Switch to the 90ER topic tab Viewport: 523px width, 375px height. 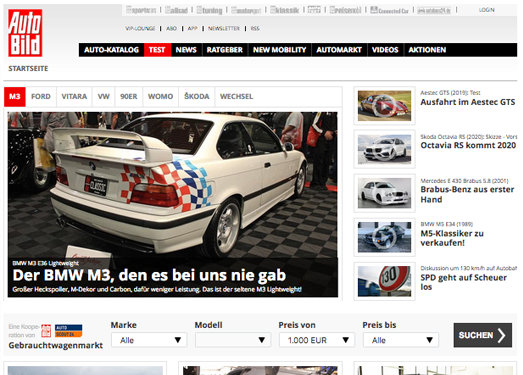pyautogui.click(x=129, y=96)
